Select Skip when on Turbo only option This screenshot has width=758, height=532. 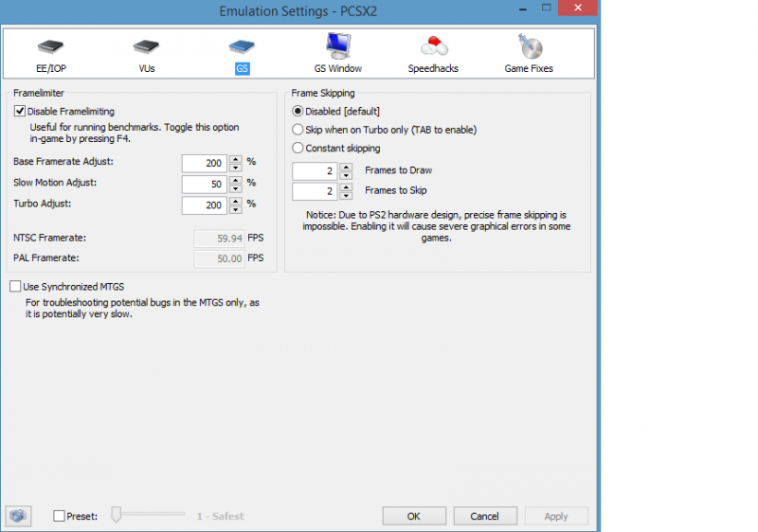298,130
